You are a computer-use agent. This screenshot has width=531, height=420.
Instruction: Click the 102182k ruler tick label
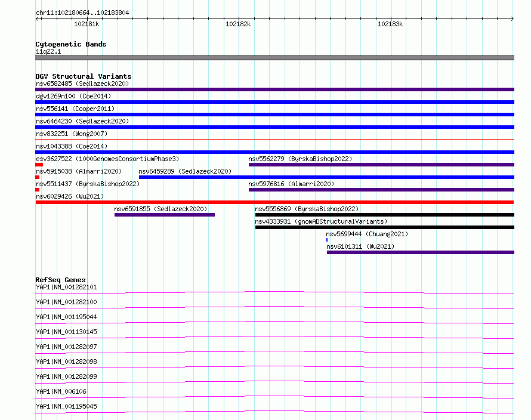[x=238, y=24]
